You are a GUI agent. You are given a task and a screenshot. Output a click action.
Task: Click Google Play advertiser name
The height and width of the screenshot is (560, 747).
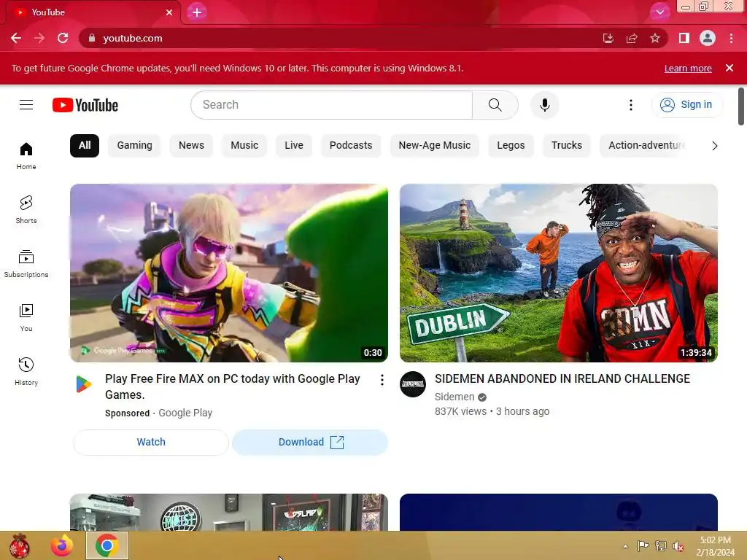click(185, 413)
